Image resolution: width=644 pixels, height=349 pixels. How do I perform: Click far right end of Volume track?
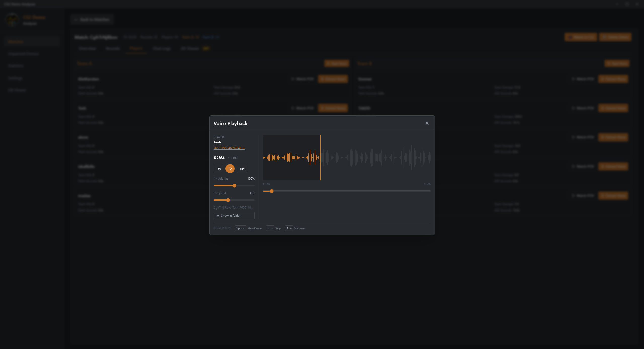tap(254, 186)
